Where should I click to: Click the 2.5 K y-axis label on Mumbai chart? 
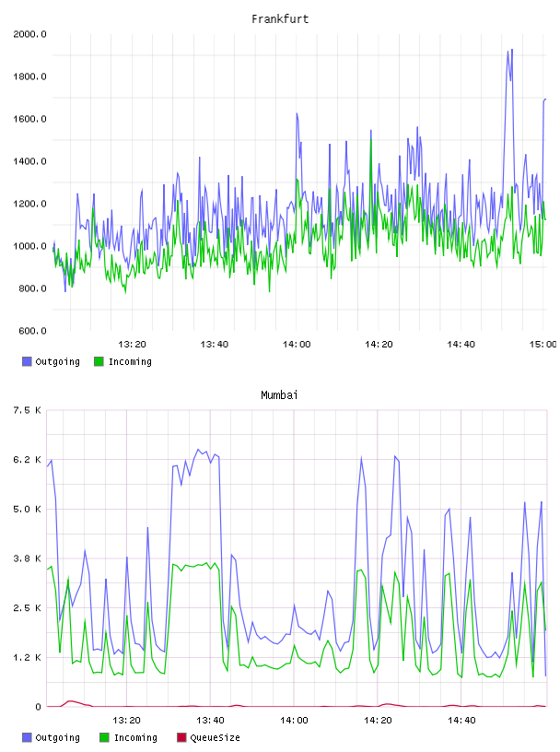(x=27, y=607)
